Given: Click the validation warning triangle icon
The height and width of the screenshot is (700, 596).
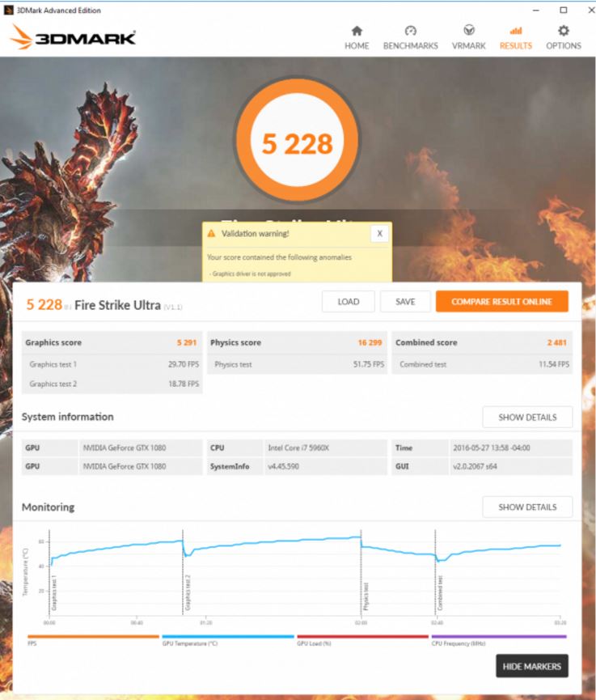Looking at the screenshot, I should click(212, 233).
